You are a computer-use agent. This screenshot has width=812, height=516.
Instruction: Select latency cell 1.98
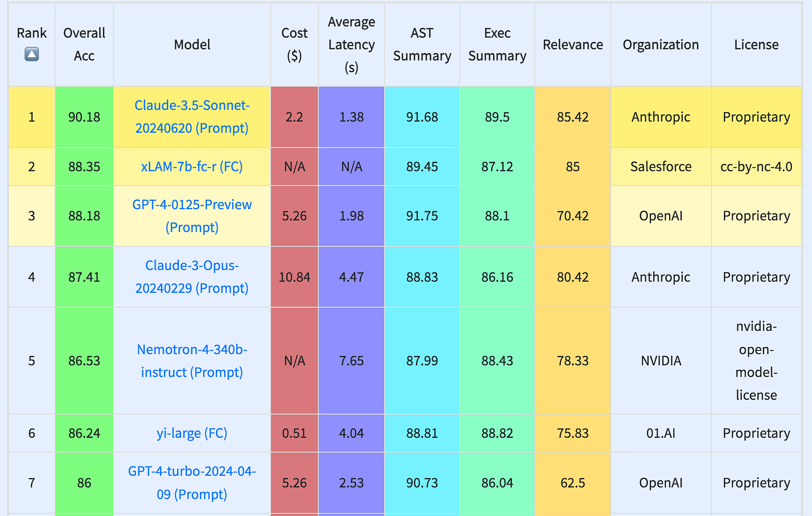point(351,216)
